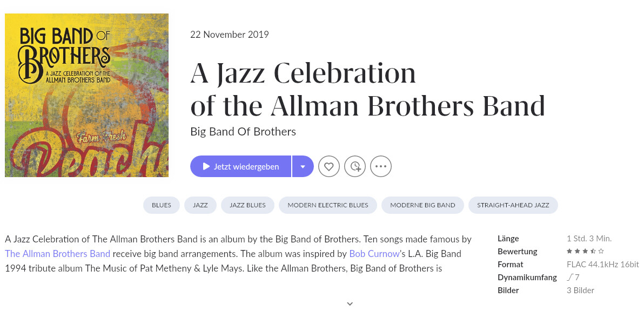The image size is (644, 311).
Task: Click the dynamic range icon value
Action: click(x=573, y=278)
